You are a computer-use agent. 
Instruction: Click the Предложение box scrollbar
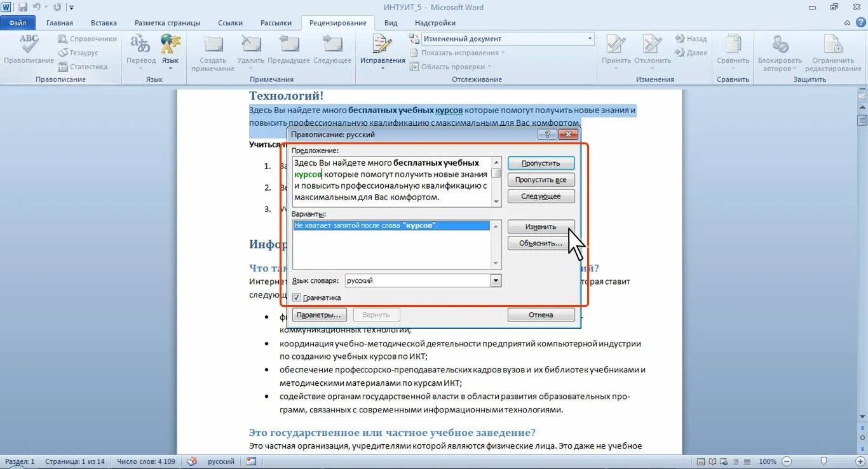click(x=496, y=181)
